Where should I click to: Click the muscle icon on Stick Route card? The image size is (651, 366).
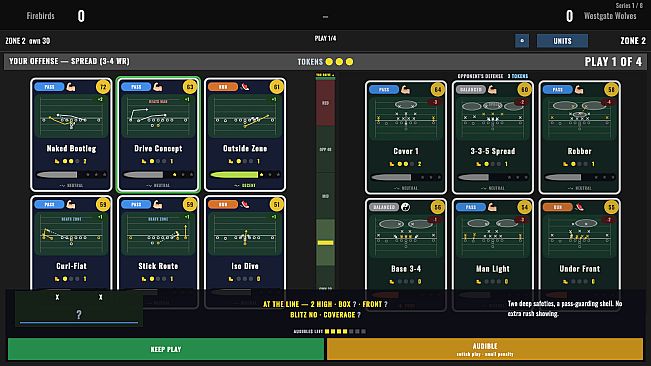(158, 205)
